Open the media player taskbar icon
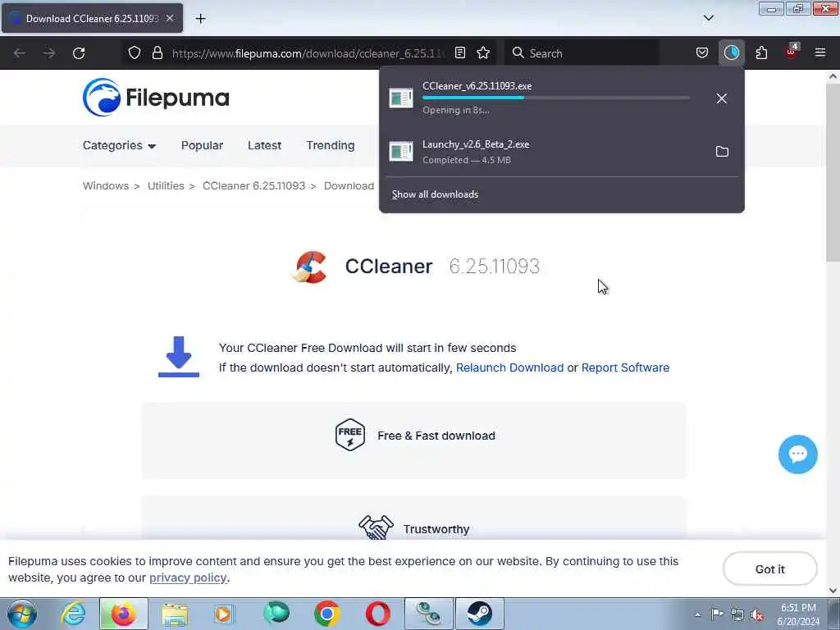 [224, 614]
